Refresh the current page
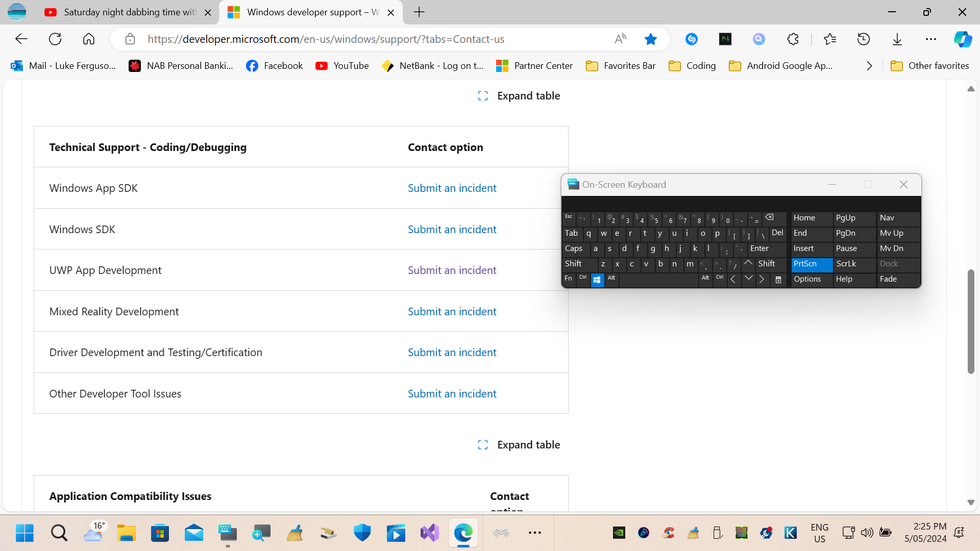This screenshot has height=551, width=980. click(x=55, y=39)
